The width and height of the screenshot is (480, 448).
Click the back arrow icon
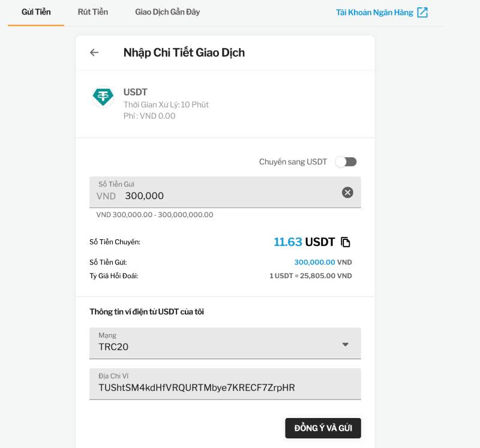94,53
